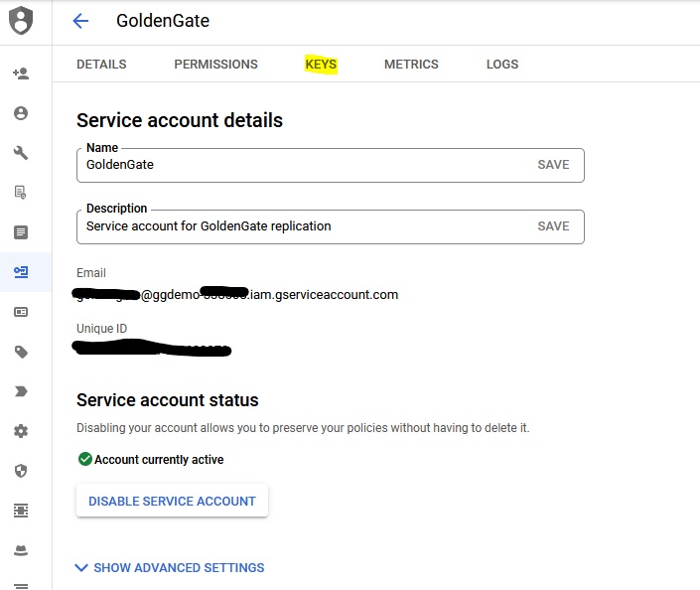Click Disable Service Account button
This screenshot has width=700, height=590.
172,502
